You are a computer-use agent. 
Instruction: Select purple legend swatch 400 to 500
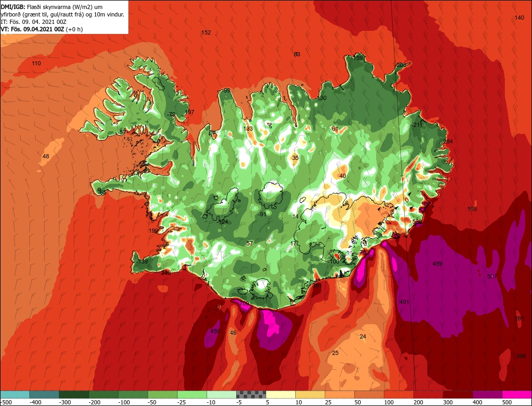click(487, 394)
